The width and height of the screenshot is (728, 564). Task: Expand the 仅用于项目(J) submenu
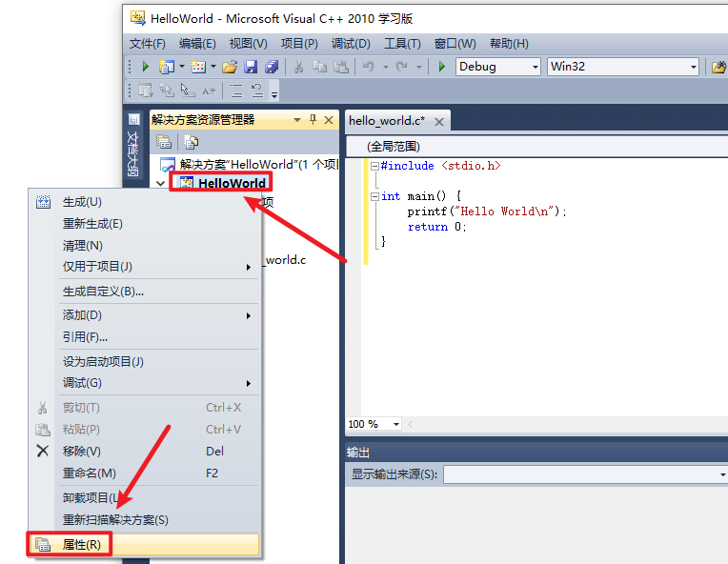click(x=144, y=267)
